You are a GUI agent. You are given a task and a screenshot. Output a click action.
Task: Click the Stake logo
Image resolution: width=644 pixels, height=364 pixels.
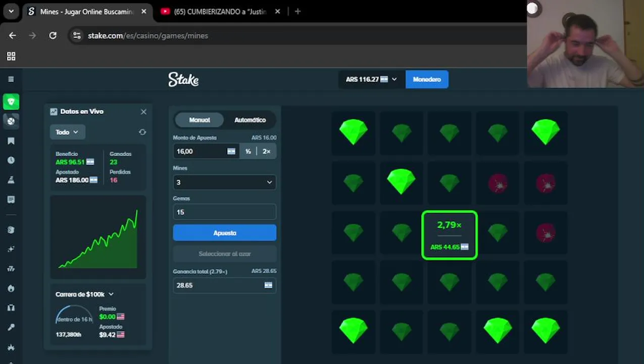click(183, 79)
